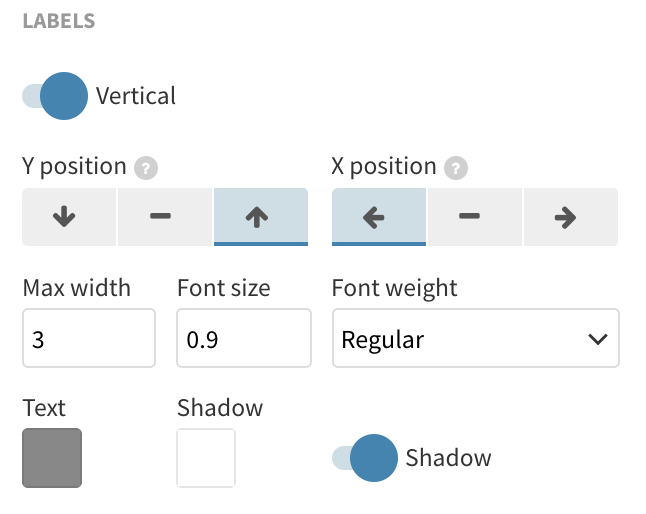The height and width of the screenshot is (514, 646).
Task: Set Y position to top with up arrow
Action: tap(261, 217)
